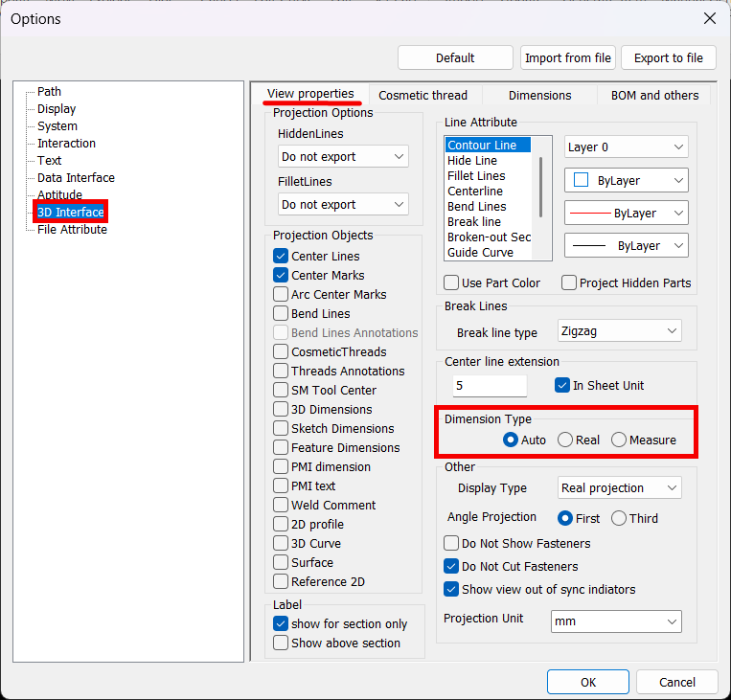Screen dimensions: 731x700
Task: Uncheck Center Lines checkbox
Action: pos(281,256)
